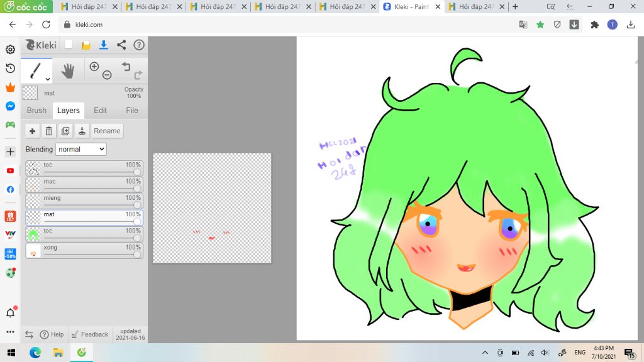The image size is (644, 362).
Task: Switch to the first Hỏi đáp 247 tab
Action: pos(89,6)
